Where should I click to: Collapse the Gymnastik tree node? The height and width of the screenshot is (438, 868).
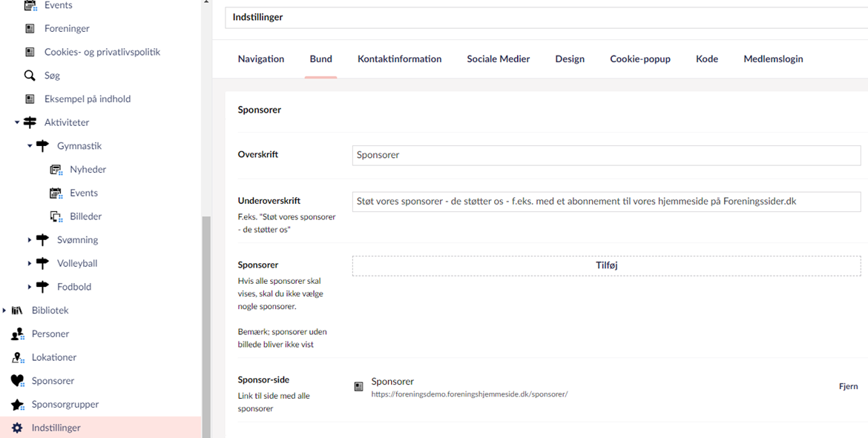click(30, 146)
